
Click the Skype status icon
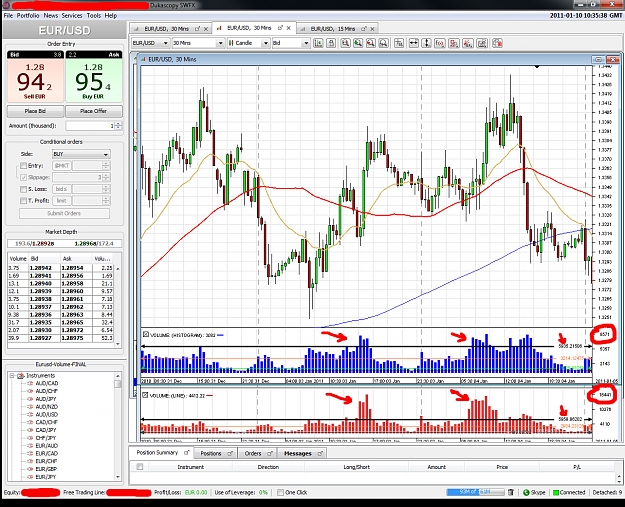tap(526, 493)
